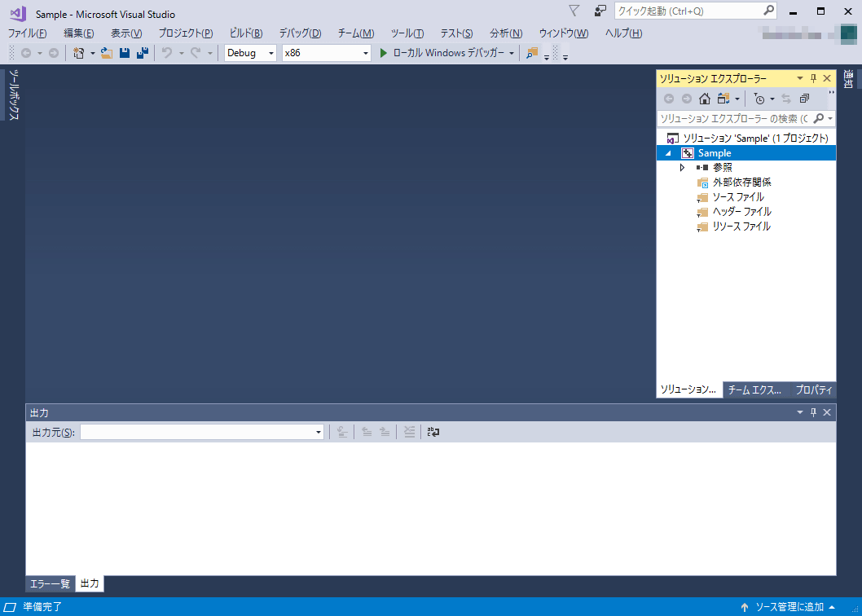Click the navigate forward toolbar icon

53,53
